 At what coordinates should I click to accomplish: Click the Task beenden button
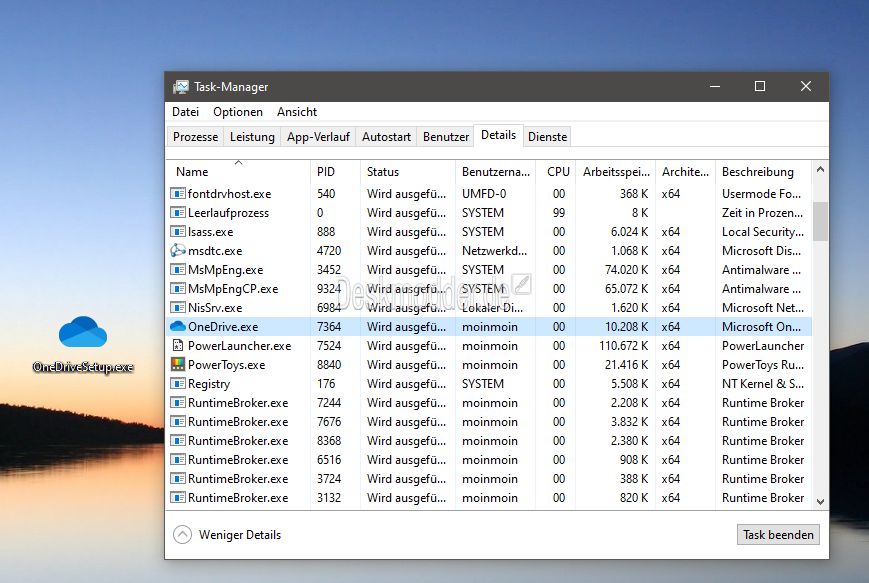[x=778, y=535]
